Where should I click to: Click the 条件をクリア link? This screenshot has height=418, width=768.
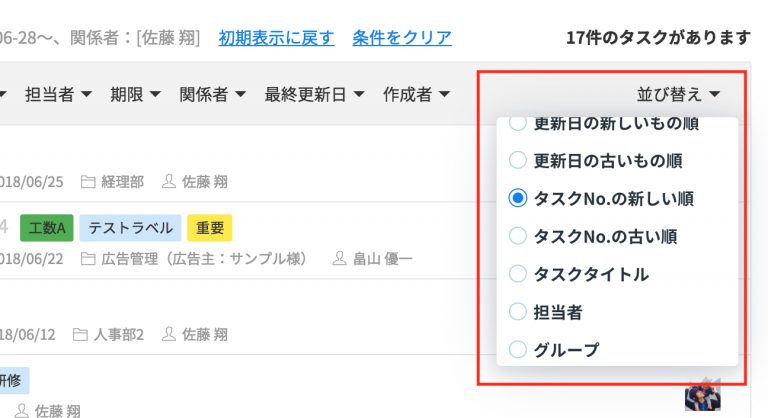point(402,38)
